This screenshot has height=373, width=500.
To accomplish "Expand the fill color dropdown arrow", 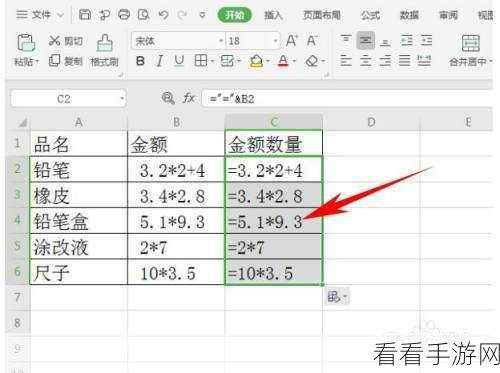I will [268, 61].
